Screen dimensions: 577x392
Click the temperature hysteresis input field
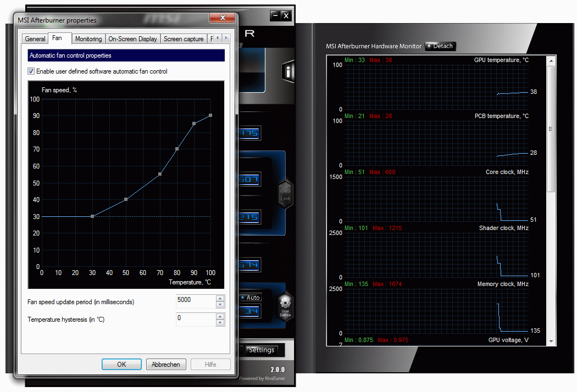click(196, 319)
